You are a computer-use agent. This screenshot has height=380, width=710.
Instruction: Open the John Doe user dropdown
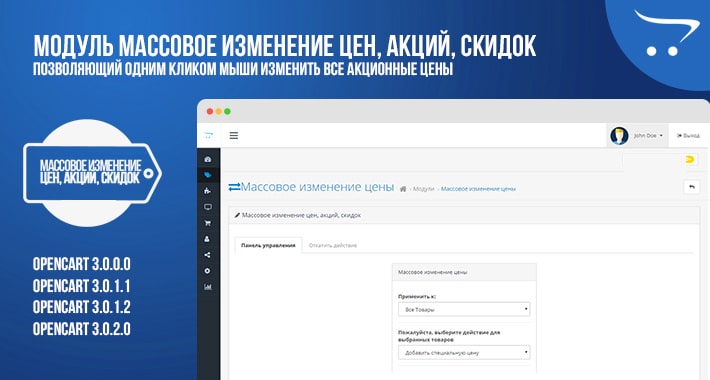(x=648, y=135)
